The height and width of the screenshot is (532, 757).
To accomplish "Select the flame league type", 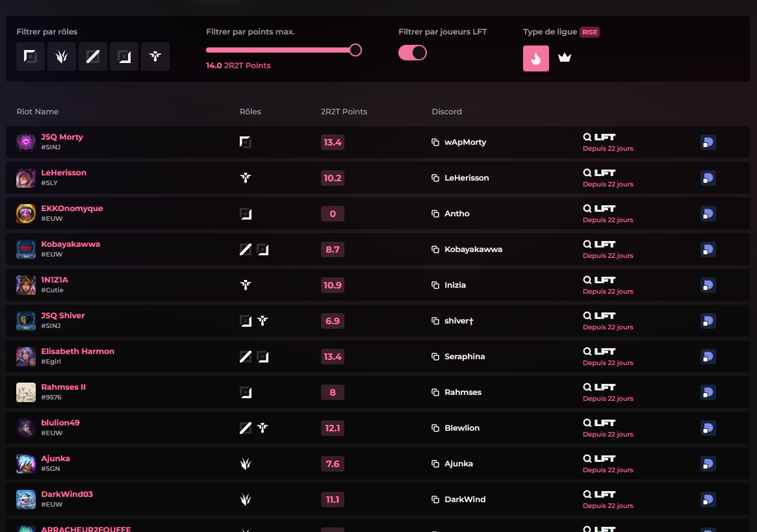I will tap(536, 58).
